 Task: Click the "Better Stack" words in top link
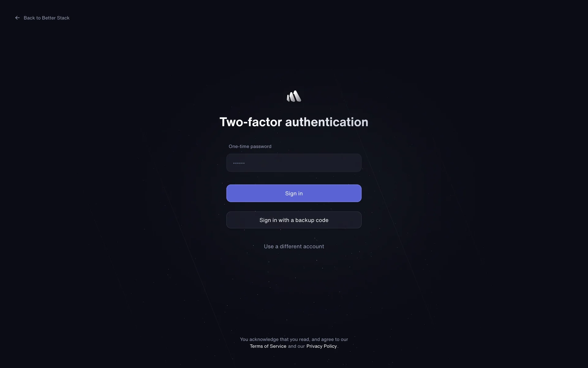coord(56,18)
